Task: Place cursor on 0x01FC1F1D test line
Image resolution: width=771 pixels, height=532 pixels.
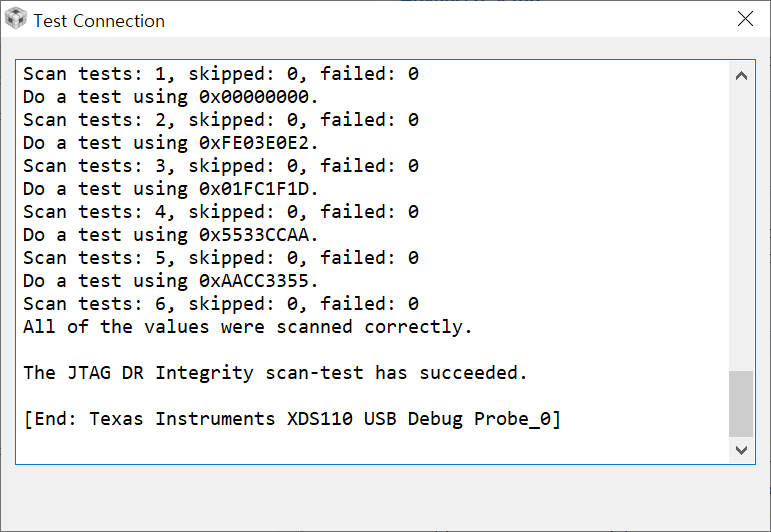Action: coord(171,189)
